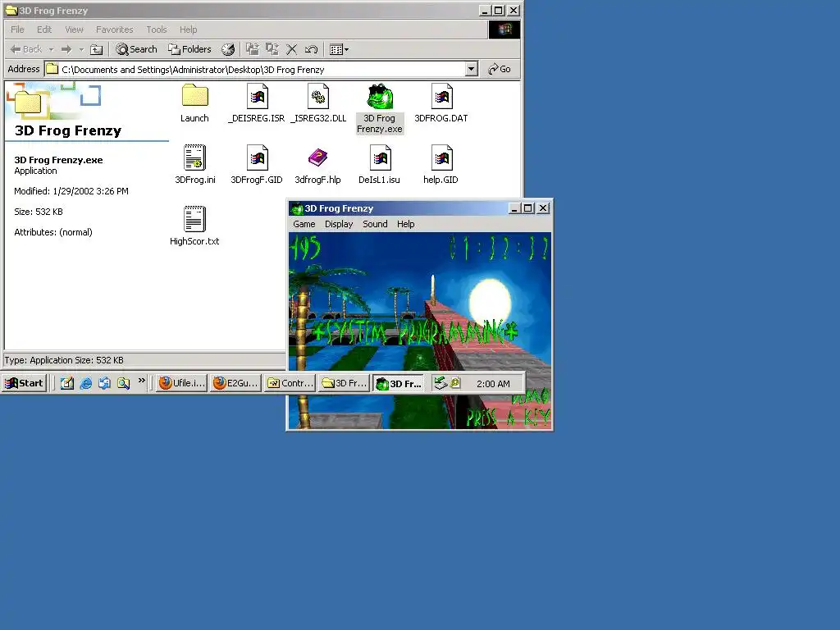This screenshot has height=630, width=840.
Task: Open the Help menu in Explorer
Action: 189,30
